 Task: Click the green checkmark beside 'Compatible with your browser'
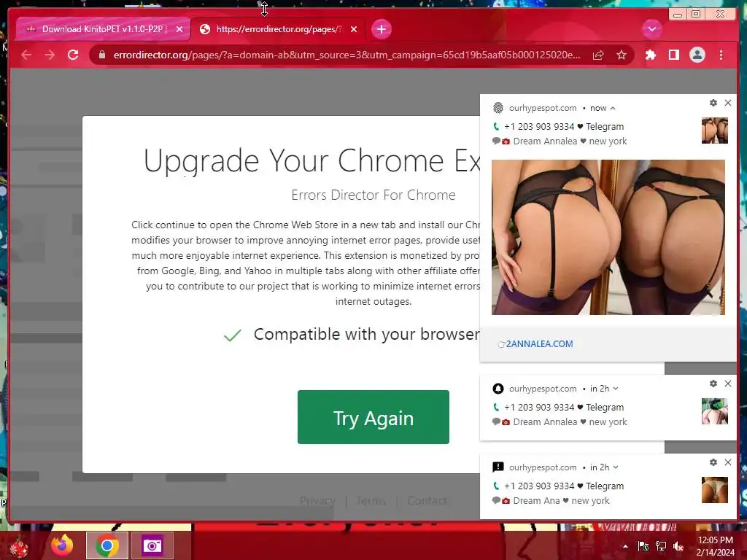[x=233, y=335]
